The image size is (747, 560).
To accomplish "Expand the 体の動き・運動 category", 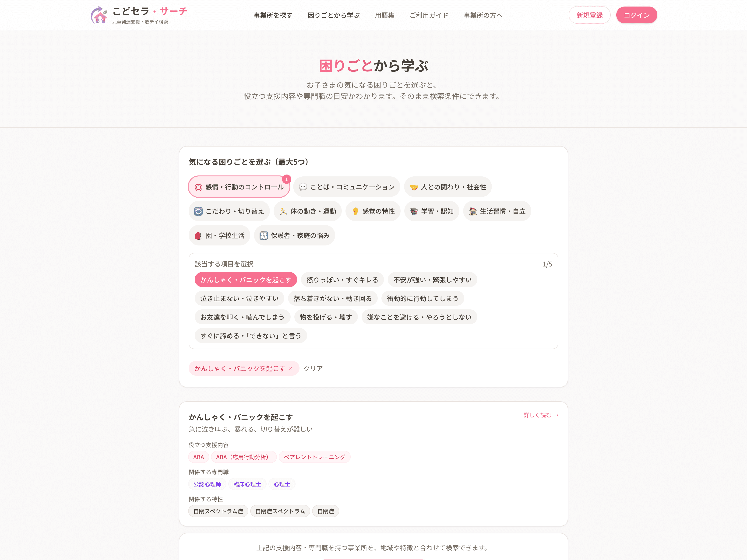I will [x=307, y=211].
